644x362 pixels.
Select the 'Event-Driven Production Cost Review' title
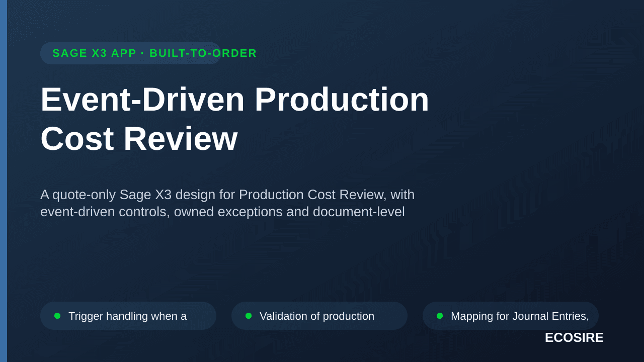point(235,119)
